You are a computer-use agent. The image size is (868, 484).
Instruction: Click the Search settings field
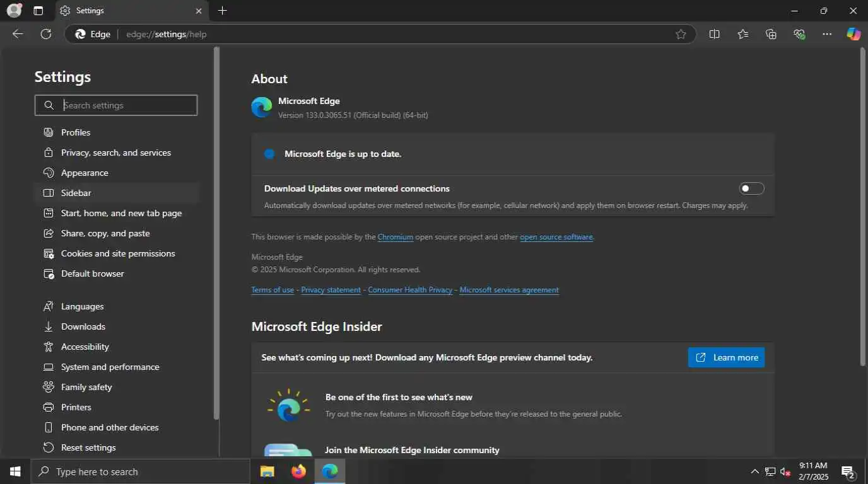click(116, 105)
